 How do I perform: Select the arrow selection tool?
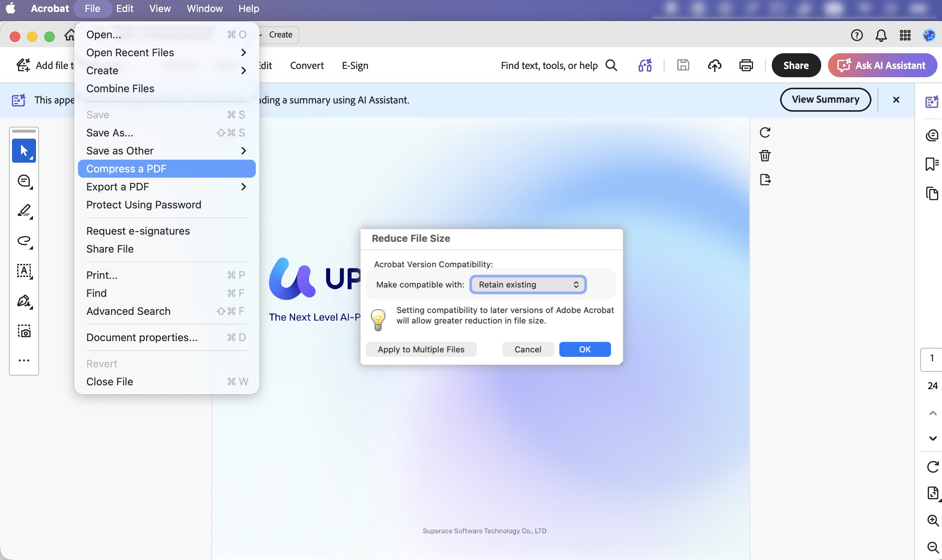tap(24, 151)
